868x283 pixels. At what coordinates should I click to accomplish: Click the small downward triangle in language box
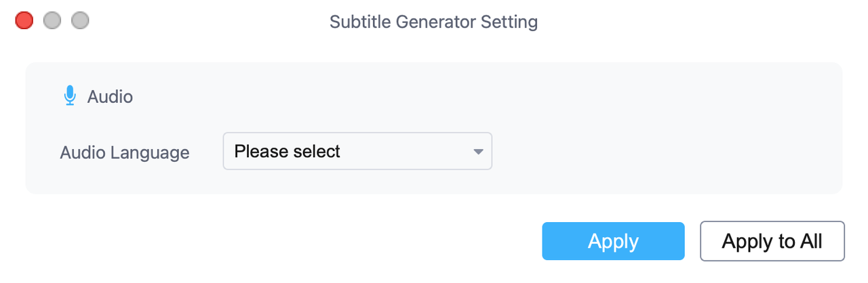478,152
